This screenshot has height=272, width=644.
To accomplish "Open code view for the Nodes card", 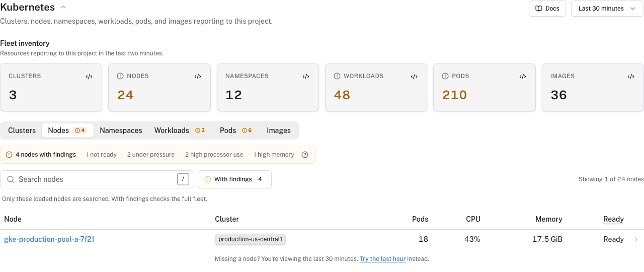I will (x=198, y=77).
